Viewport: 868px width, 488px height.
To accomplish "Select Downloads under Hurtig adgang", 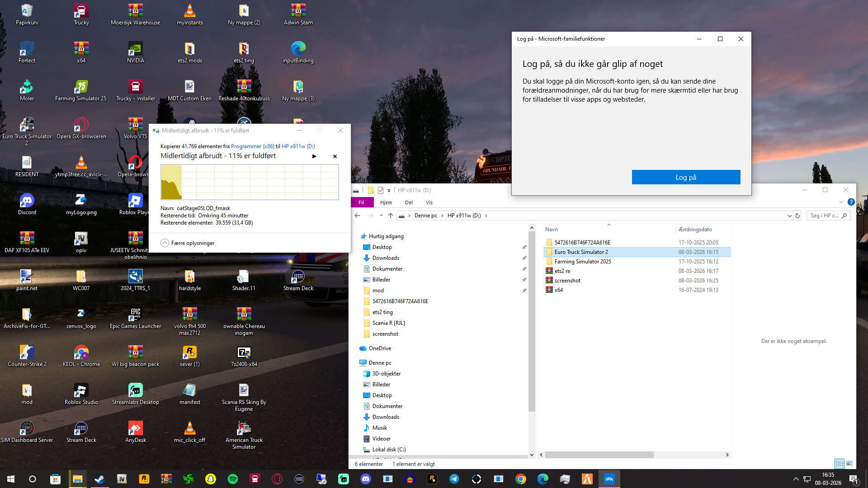I will pyautogui.click(x=386, y=258).
